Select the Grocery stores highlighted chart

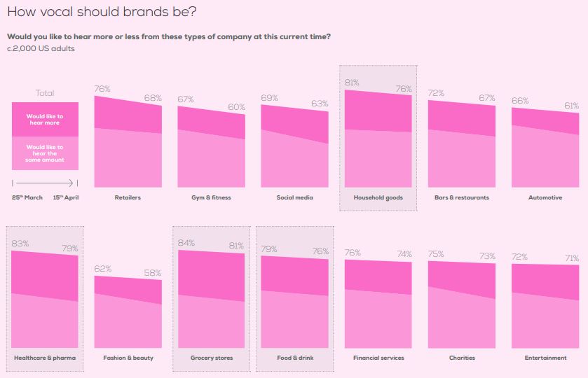click(x=212, y=297)
